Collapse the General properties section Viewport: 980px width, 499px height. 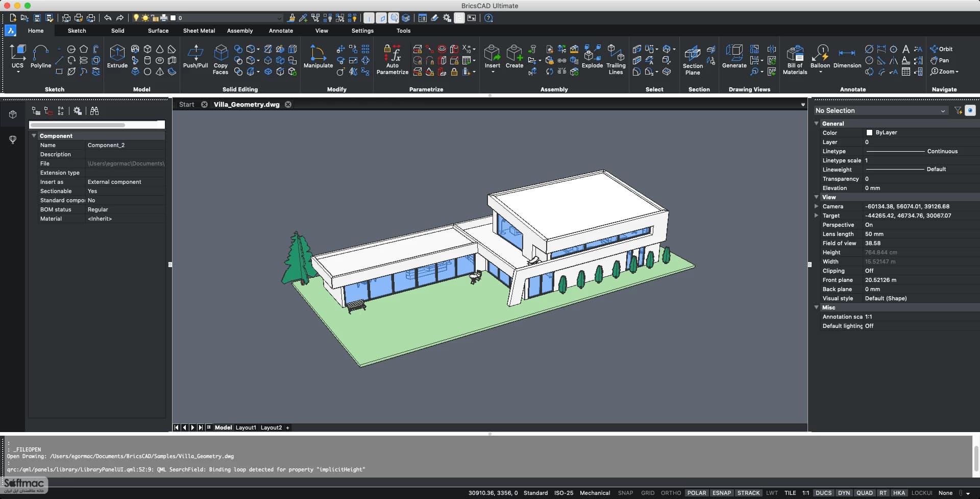(816, 124)
